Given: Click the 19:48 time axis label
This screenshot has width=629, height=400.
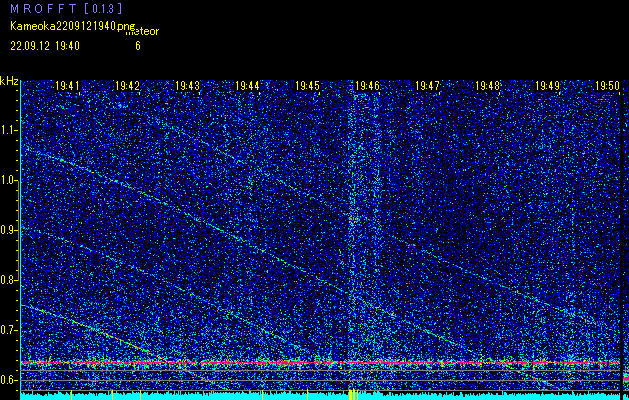Looking at the screenshot, I should (487, 86).
